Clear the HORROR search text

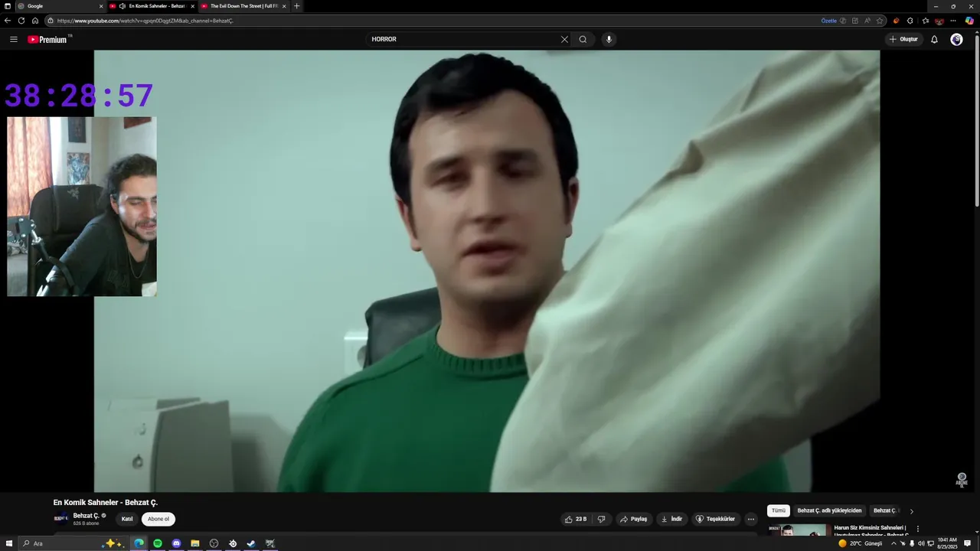[x=564, y=39]
